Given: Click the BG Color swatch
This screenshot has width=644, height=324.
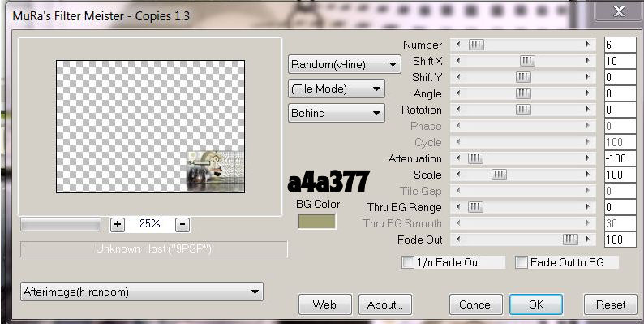Looking at the screenshot, I should pos(316,222).
